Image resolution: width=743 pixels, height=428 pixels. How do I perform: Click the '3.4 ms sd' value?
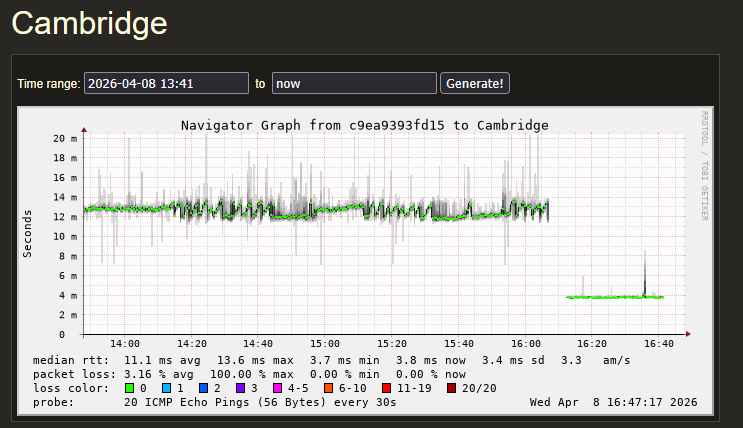click(x=513, y=360)
